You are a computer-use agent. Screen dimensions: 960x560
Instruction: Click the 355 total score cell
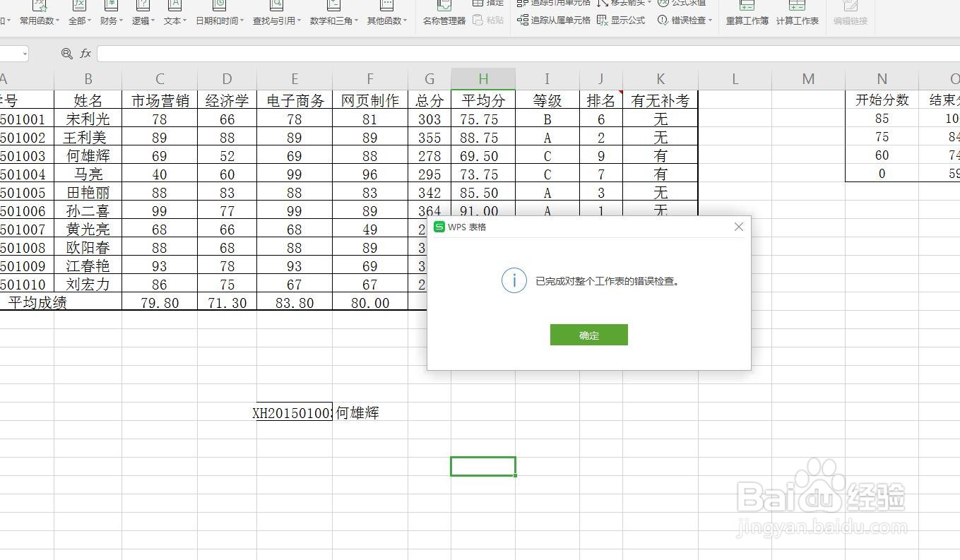tap(429, 138)
